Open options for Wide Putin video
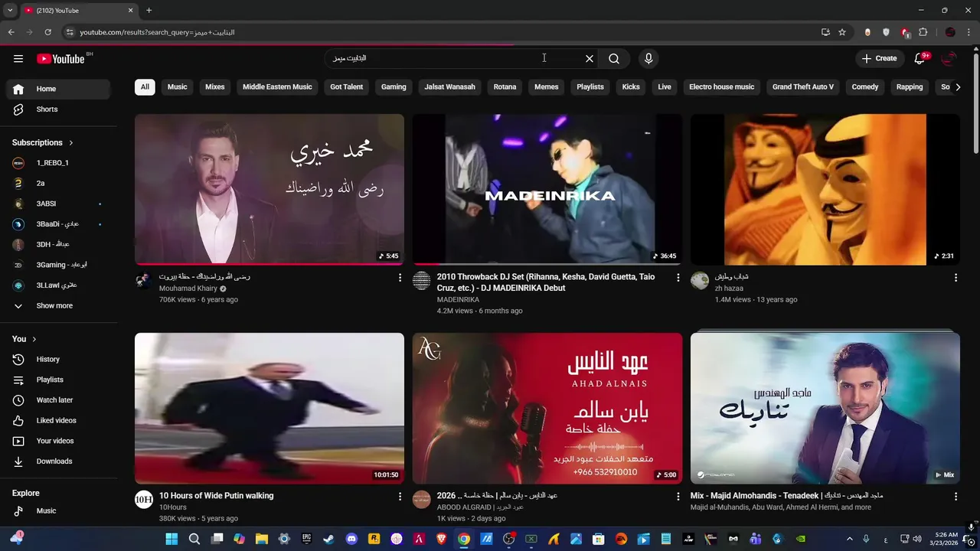 (400, 497)
